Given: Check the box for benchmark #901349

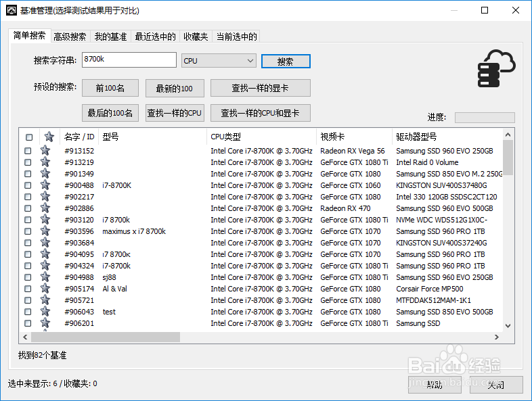Looking at the screenshot, I should (x=28, y=174).
